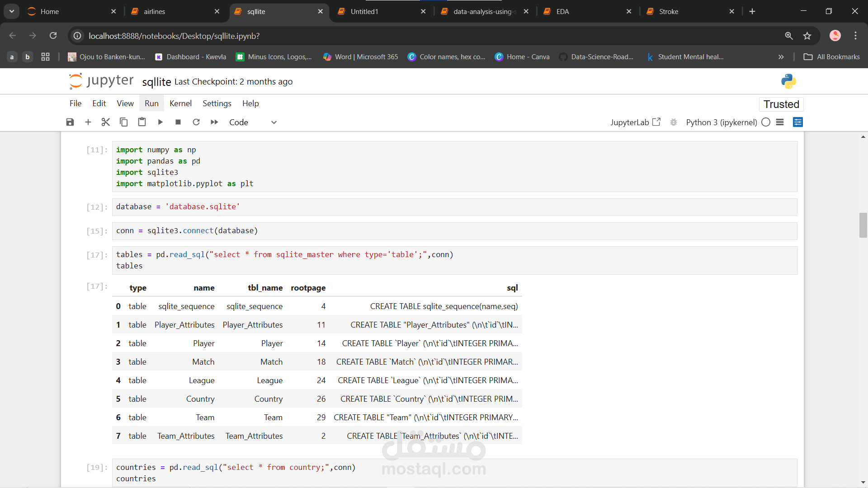The image size is (868, 488).
Task: Click the Trusted button
Action: point(781,104)
